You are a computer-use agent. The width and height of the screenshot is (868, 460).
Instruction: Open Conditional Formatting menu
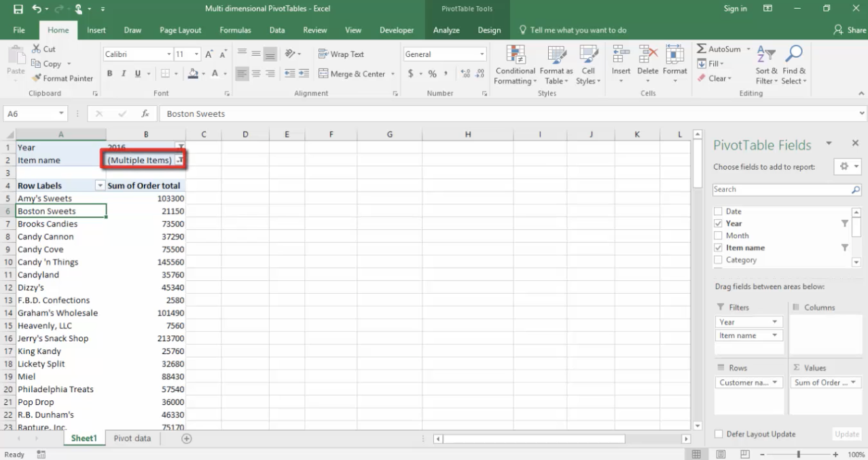(516, 65)
